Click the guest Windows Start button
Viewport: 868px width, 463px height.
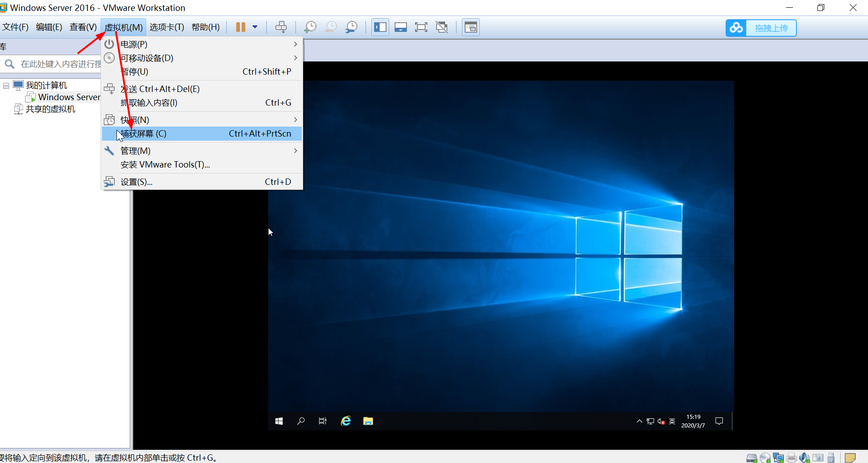pos(279,421)
